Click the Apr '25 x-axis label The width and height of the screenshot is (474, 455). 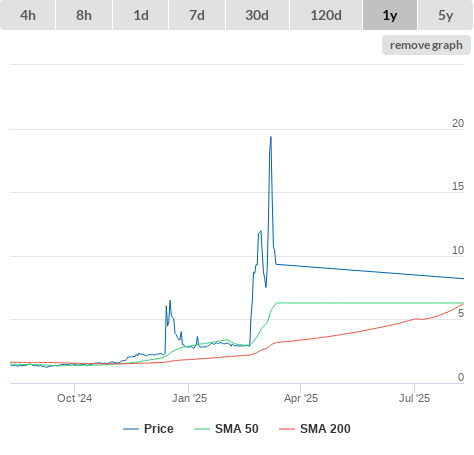(x=301, y=398)
